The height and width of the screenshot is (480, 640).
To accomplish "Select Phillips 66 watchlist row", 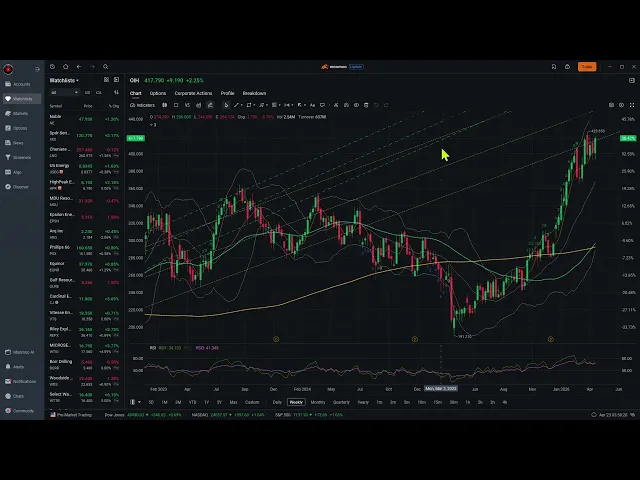I will coord(84,250).
